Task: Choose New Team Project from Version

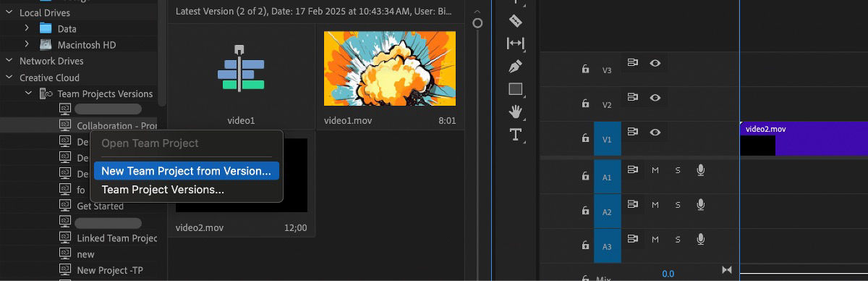Action: [x=186, y=171]
